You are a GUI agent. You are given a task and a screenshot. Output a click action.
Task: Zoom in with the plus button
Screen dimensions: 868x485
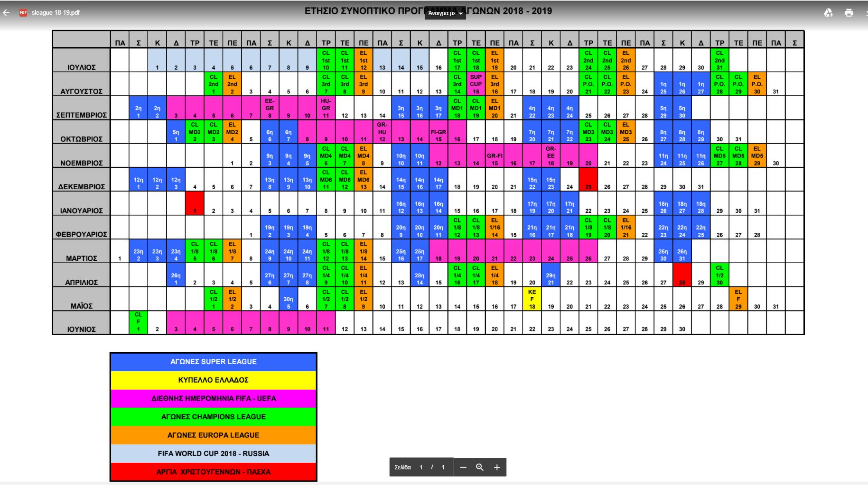click(x=497, y=467)
